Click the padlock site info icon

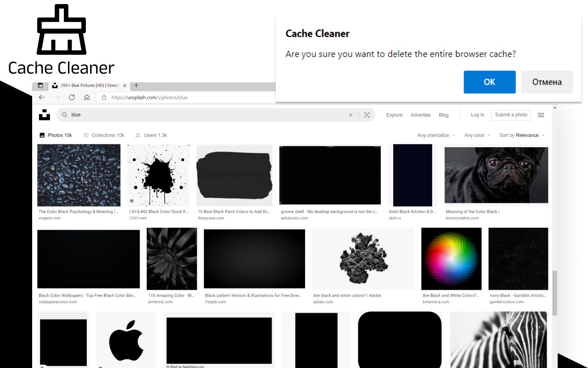tap(104, 98)
